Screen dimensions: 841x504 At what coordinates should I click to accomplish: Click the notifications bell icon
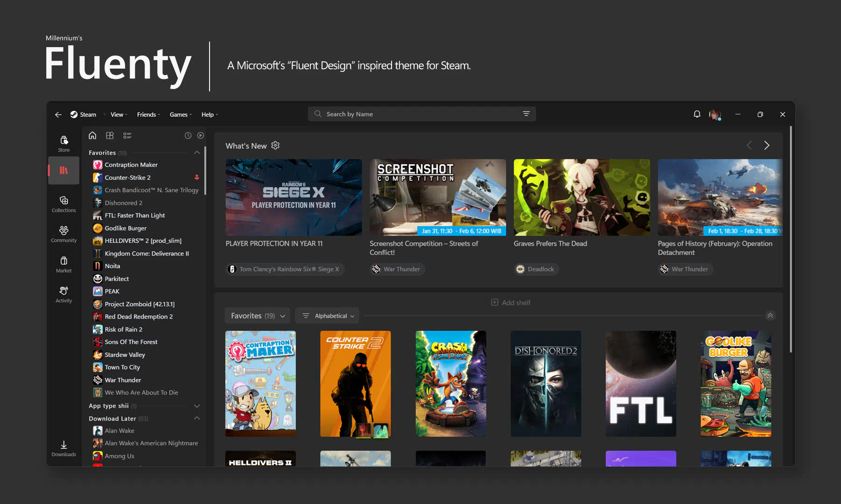pos(697,114)
